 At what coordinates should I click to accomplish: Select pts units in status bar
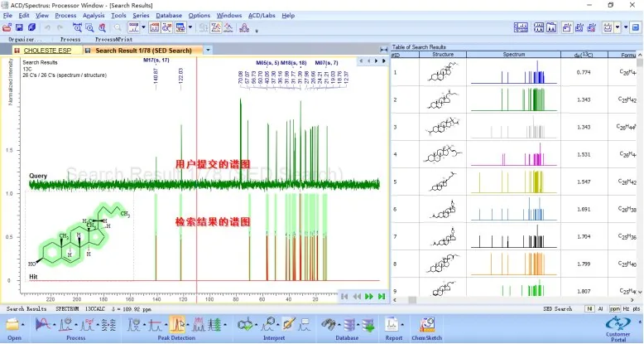[637, 308]
